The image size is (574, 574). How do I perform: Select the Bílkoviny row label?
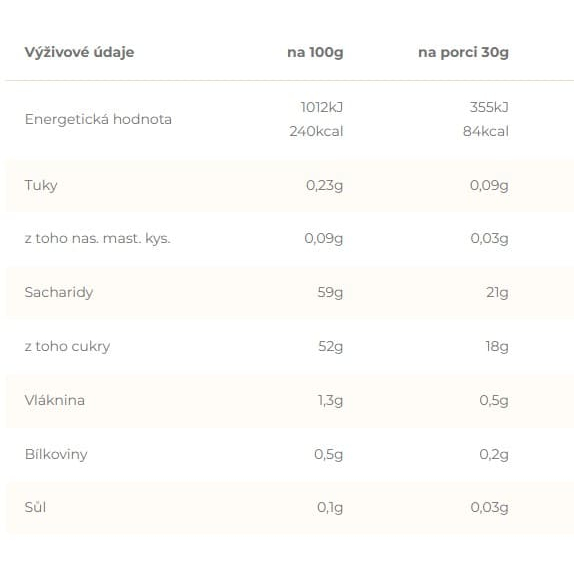[56, 454]
